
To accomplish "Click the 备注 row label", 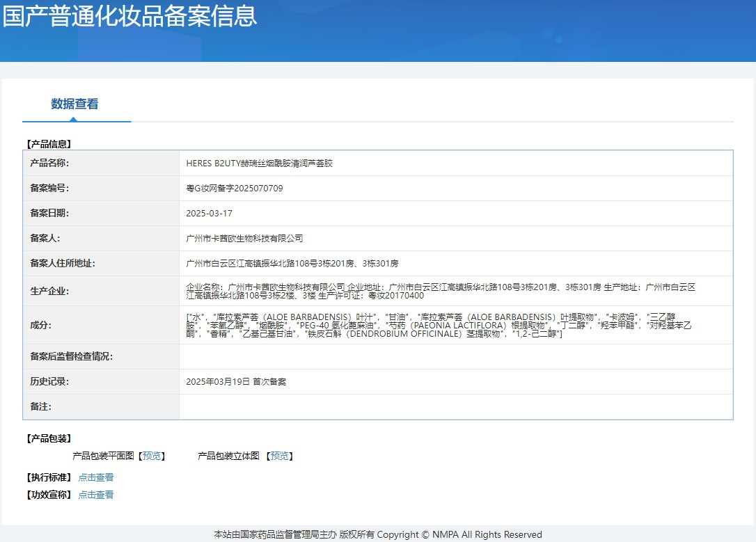I will coord(40,406).
